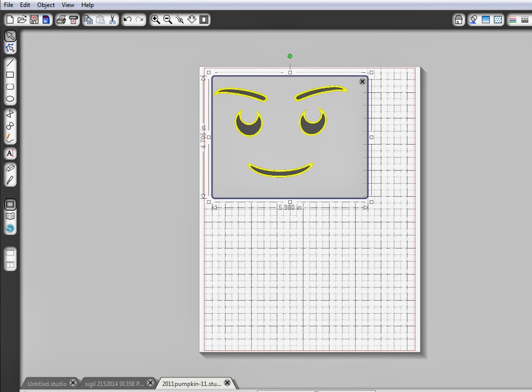Pick the Freehand drawing tool
Image resolution: width=532 pixels, height=392 pixels.
pos(10,139)
